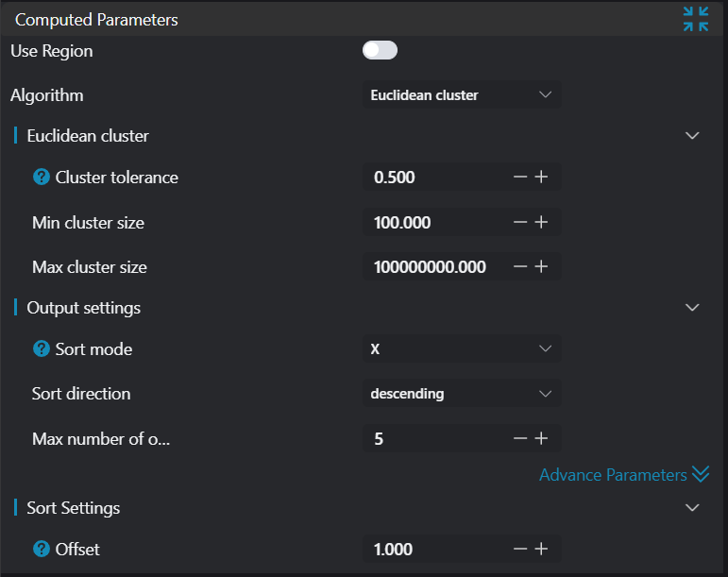
Task: Collapse the Sort Settings section
Action: (692, 508)
